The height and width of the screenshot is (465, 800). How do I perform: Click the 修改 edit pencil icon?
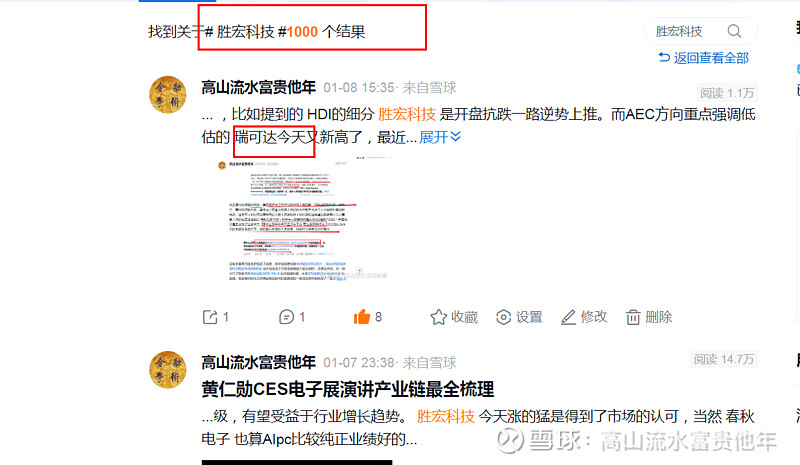coord(568,317)
